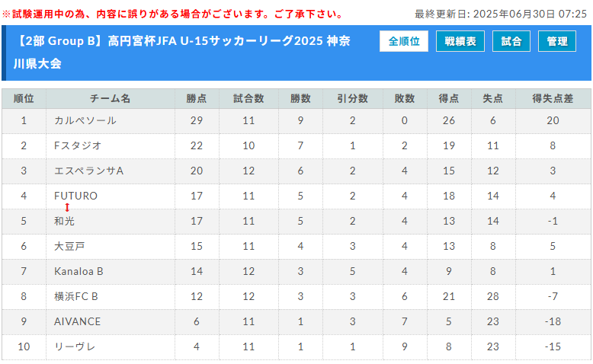Click the 勝点 column header
The width and height of the screenshot is (593, 364).
pyautogui.click(x=197, y=98)
